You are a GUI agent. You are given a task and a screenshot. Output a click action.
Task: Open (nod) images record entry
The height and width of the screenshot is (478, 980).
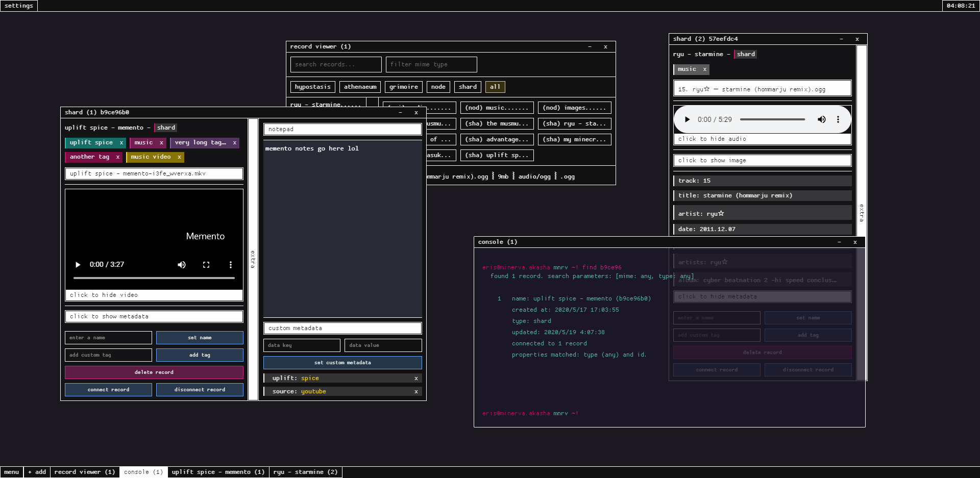(574, 108)
